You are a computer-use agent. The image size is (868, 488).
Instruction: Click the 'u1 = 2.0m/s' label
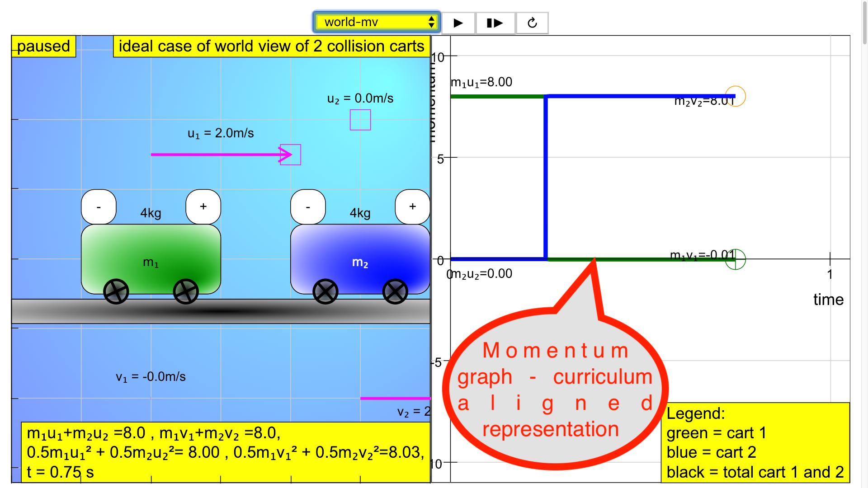[x=221, y=133]
